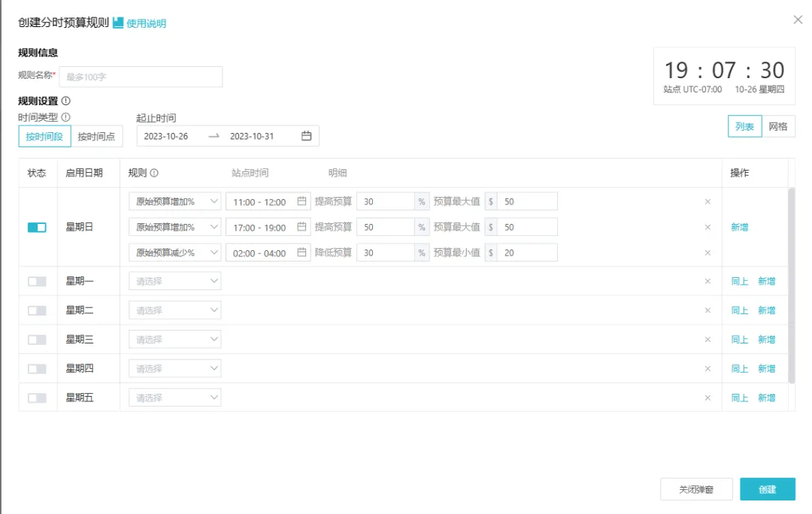Click 预算最大值 field in 11:00 - 12:00 row
The height and width of the screenshot is (514, 812).
point(527,201)
